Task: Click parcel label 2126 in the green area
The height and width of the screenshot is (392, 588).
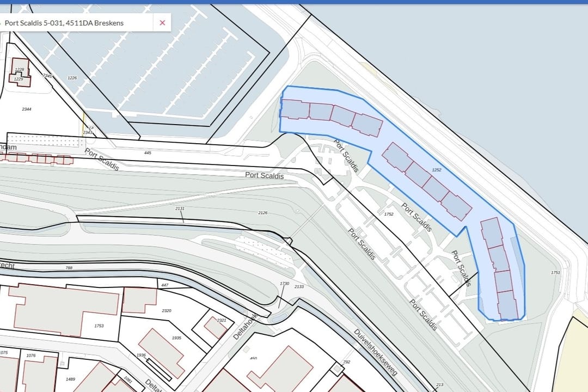Action: [x=263, y=213]
